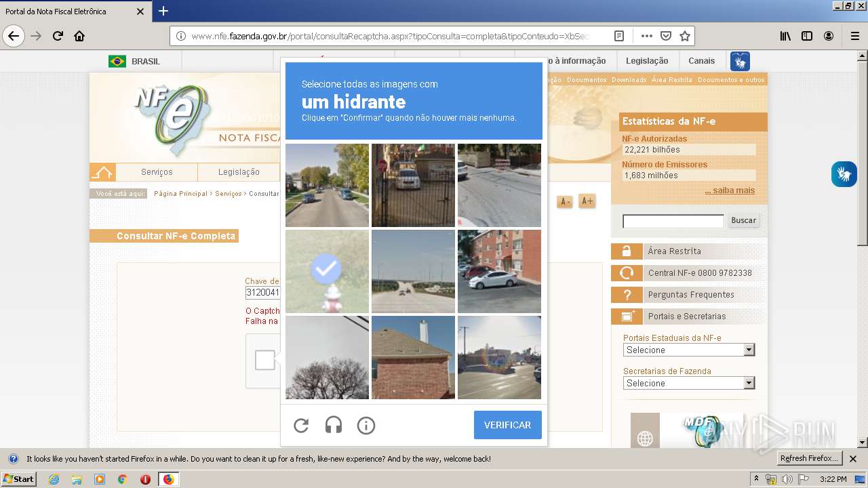The height and width of the screenshot is (488, 868).
Task: Get an audio challenge via headphones icon
Action: point(334,426)
